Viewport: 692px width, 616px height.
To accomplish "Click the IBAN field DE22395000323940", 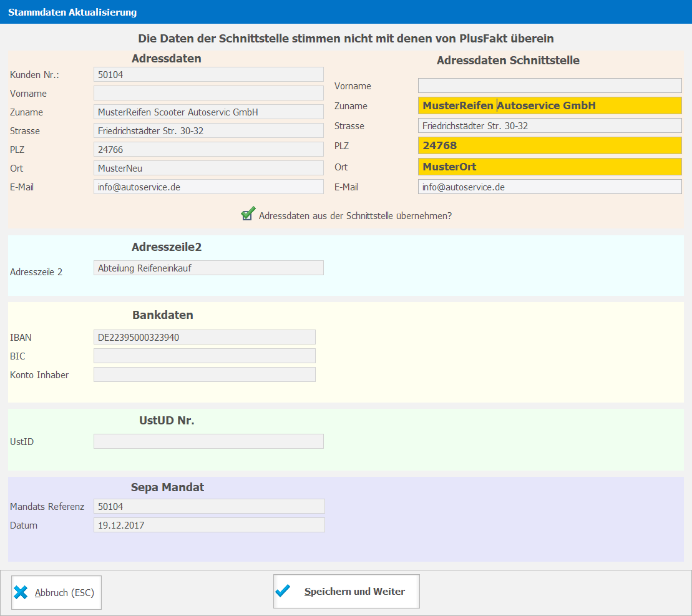I will click(x=205, y=337).
